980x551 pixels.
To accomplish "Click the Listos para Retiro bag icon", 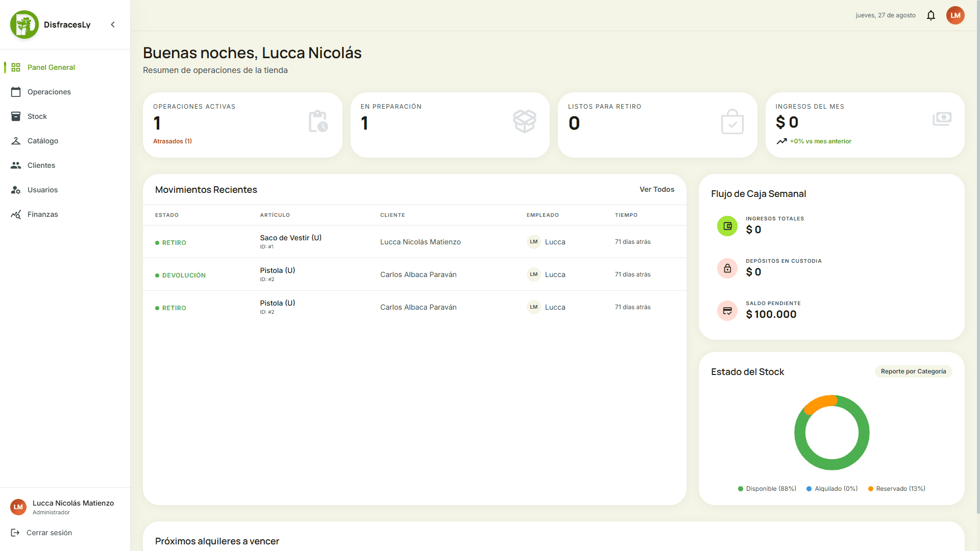I will (732, 121).
